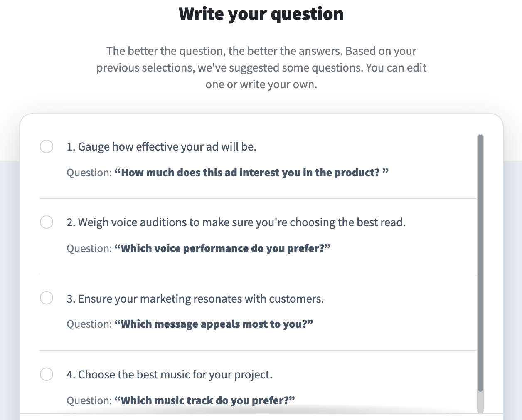
Task: Select radio button for voice auditions option
Action: coord(47,222)
